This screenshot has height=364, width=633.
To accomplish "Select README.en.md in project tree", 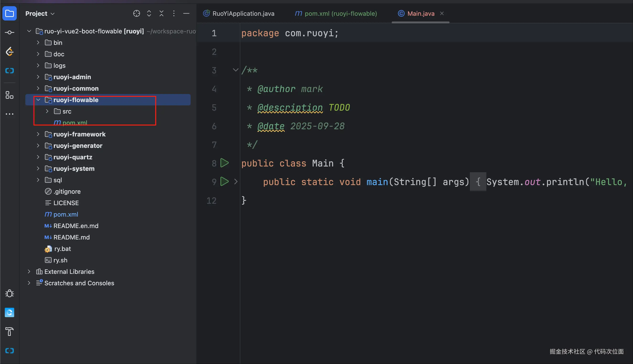I will [75, 226].
